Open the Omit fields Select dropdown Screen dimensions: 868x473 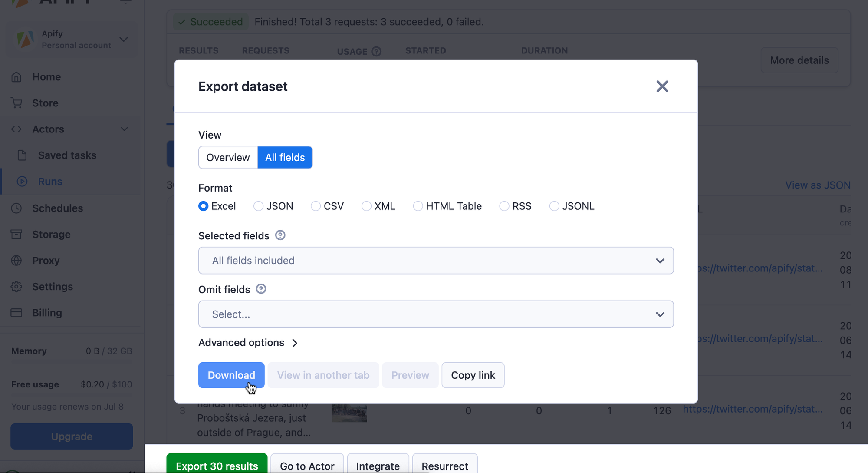(x=436, y=314)
